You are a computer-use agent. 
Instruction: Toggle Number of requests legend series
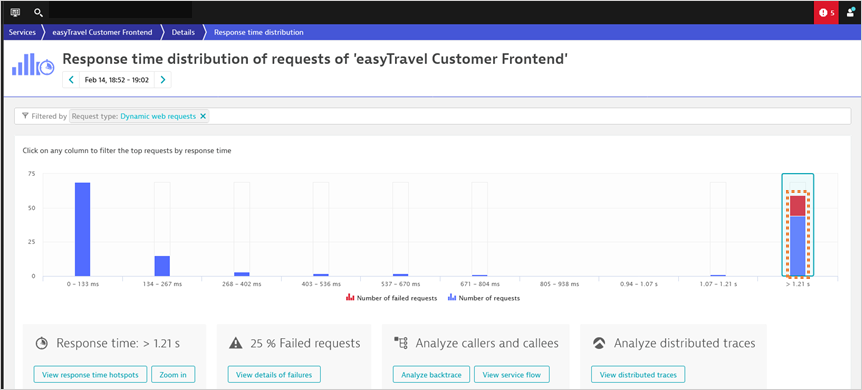(484, 298)
